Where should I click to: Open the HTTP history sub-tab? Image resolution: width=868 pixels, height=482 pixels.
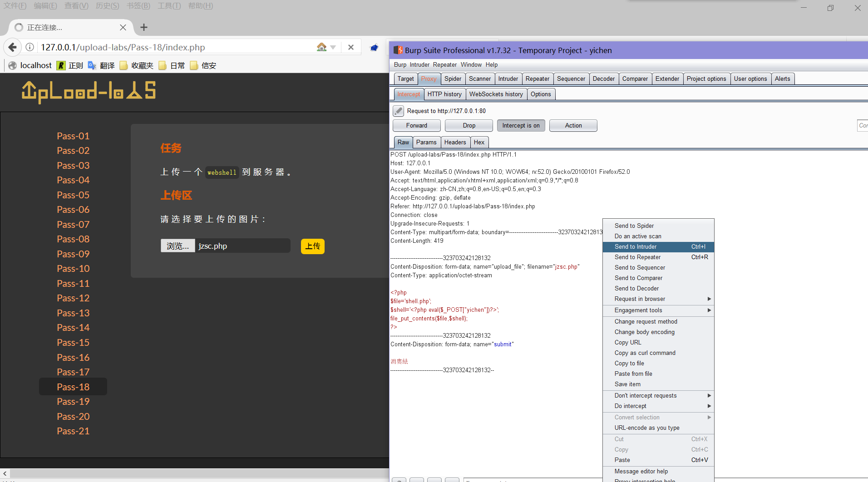(444, 94)
